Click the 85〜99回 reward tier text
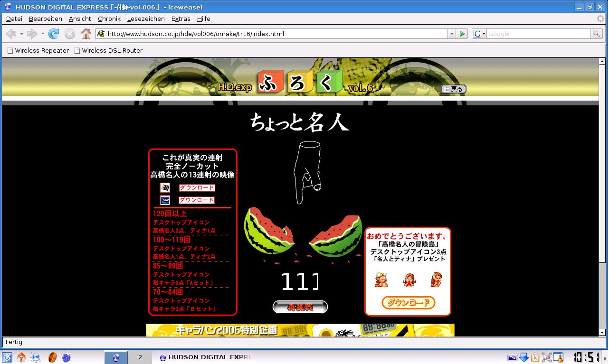 pyautogui.click(x=168, y=266)
